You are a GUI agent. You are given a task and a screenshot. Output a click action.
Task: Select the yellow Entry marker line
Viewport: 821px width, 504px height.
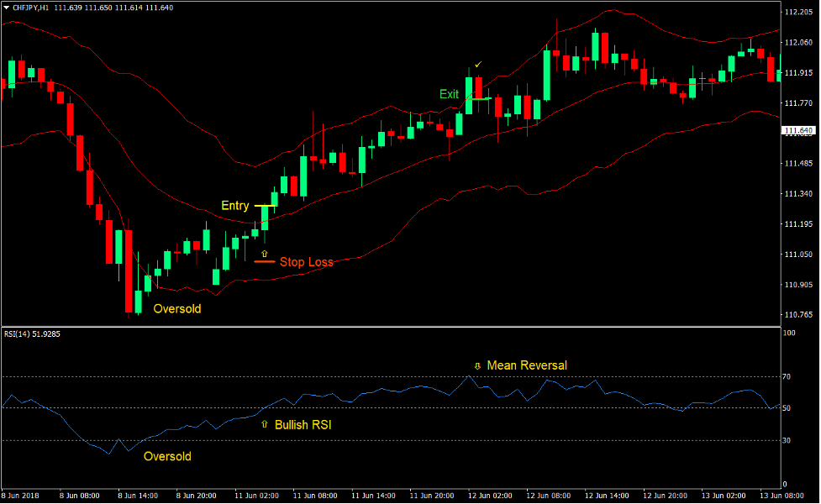click(x=264, y=205)
